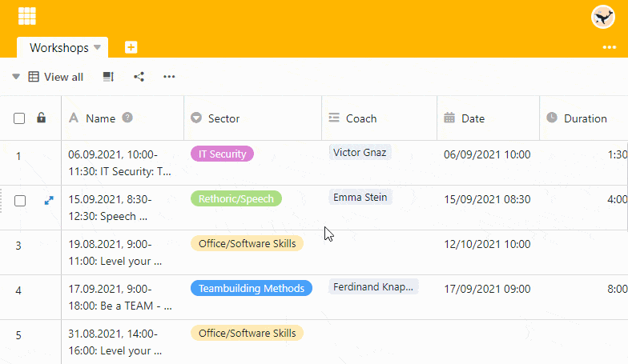Open the view toolbar three-dots menu
This screenshot has width=628, height=364.
[x=169, y=77]
